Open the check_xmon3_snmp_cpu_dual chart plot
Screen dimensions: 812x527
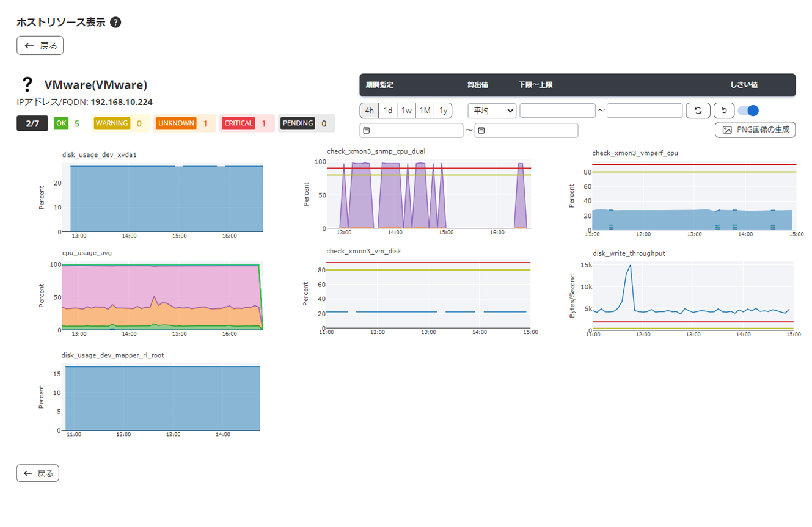pyautogui.click(x=428, y=194)
